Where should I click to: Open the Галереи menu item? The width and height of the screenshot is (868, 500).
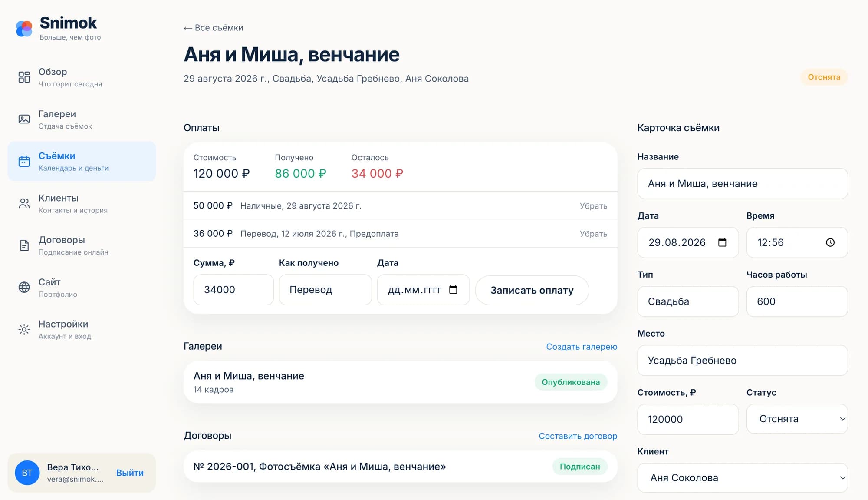click(x=82, y=119)
